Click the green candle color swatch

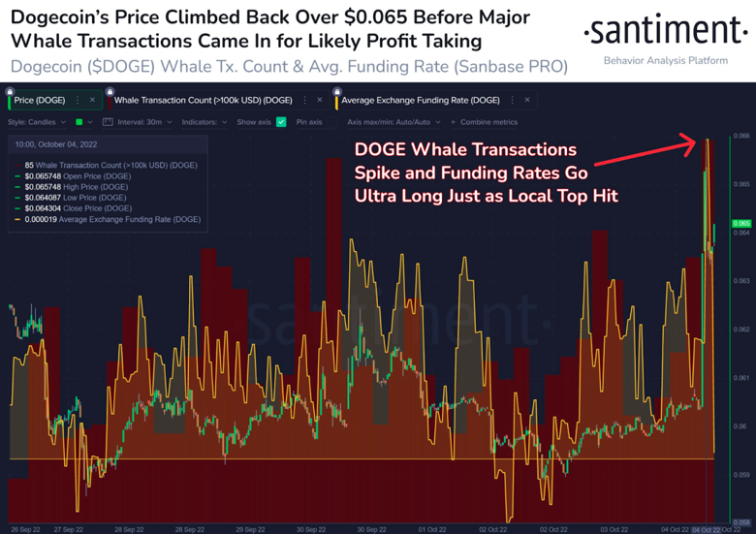click(x=79, y=122)
